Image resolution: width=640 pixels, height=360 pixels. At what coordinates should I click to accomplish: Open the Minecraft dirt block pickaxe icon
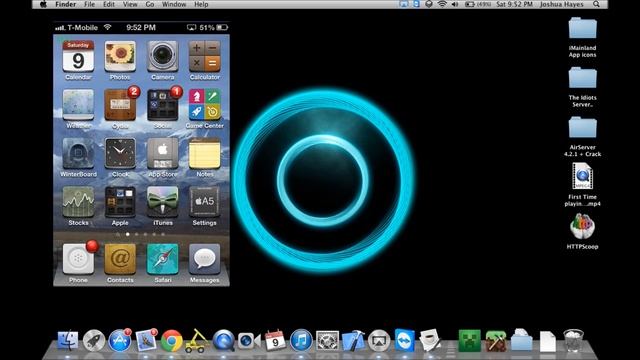(496, 340)
